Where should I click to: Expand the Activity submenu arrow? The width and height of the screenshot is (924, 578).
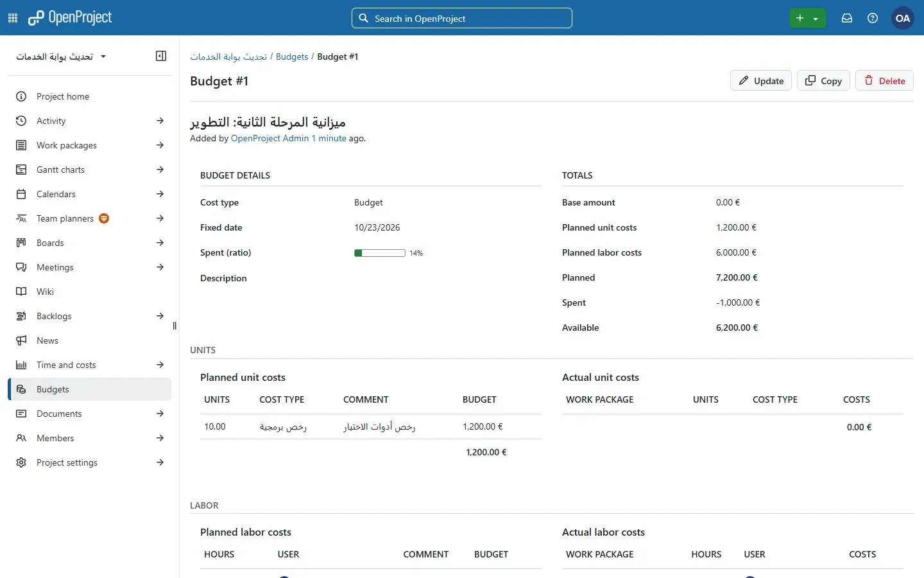[160, 121]
